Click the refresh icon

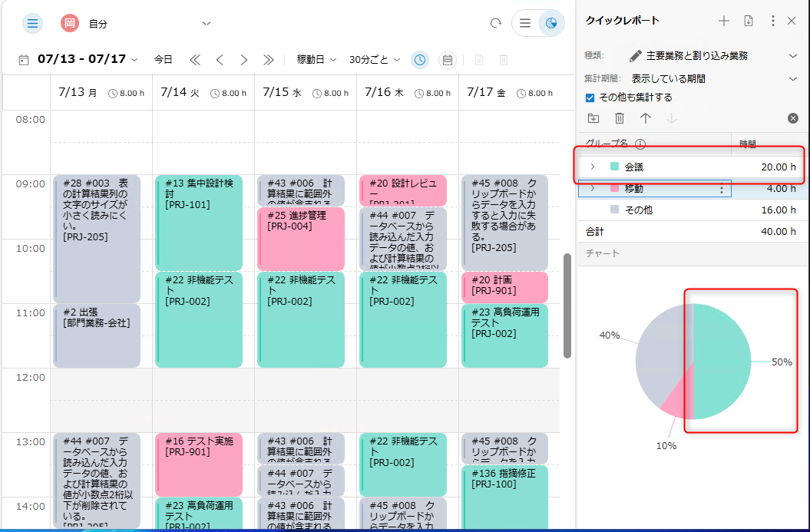pos(495,23)
